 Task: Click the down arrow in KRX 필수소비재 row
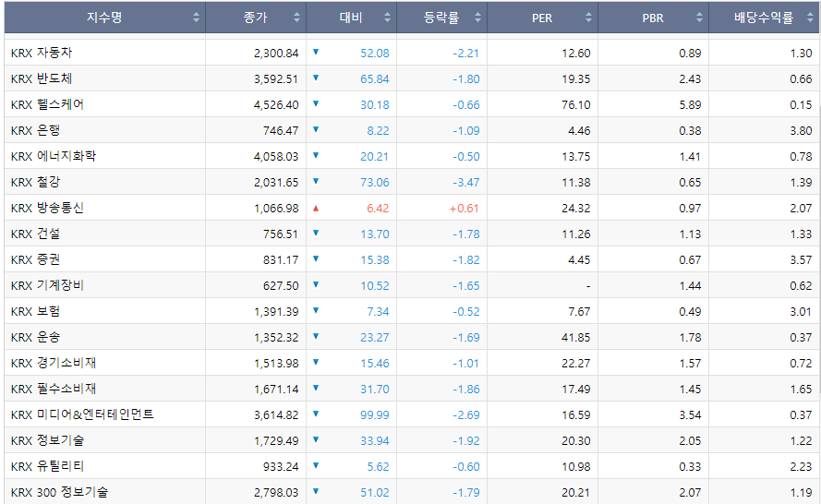(316, 388)
